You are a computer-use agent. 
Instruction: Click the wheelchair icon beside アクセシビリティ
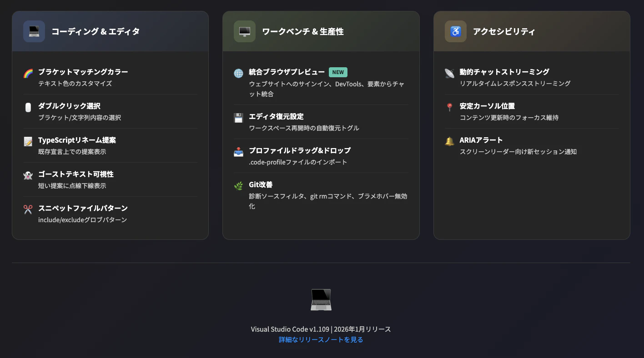pos(456,31)
